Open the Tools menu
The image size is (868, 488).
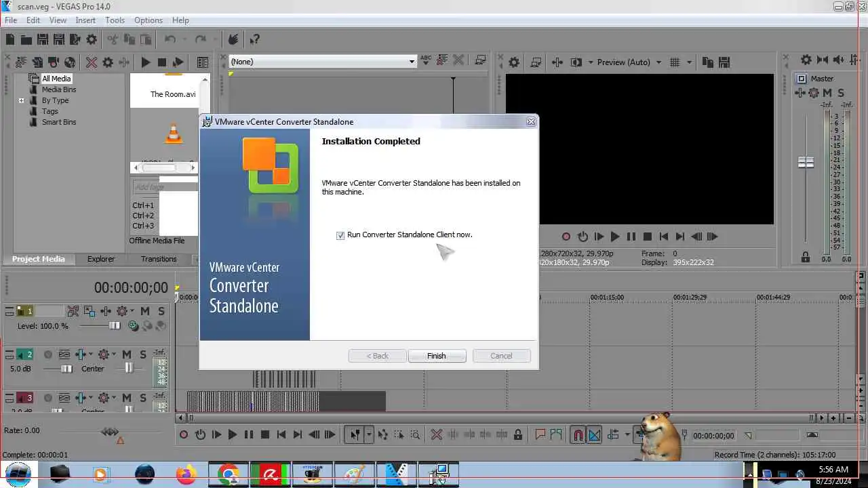(115, 20)
